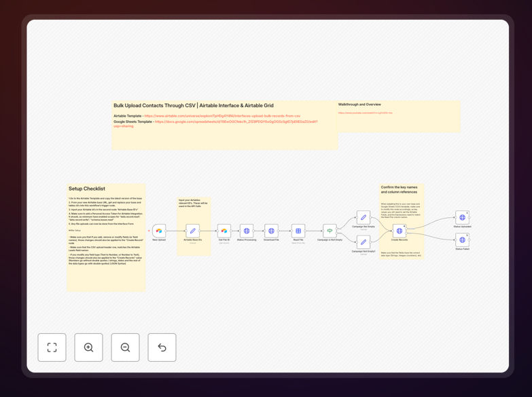The width and height of the screenshot is (532, 397).
Task: Open the Airtable Template link
Action: coord(222,116)
